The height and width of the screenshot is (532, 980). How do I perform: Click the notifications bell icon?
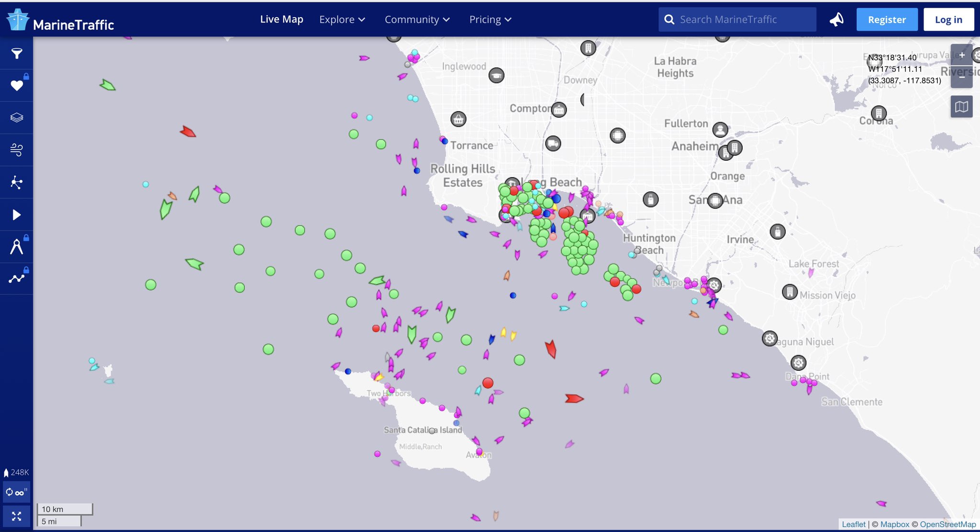pos(837,19)
